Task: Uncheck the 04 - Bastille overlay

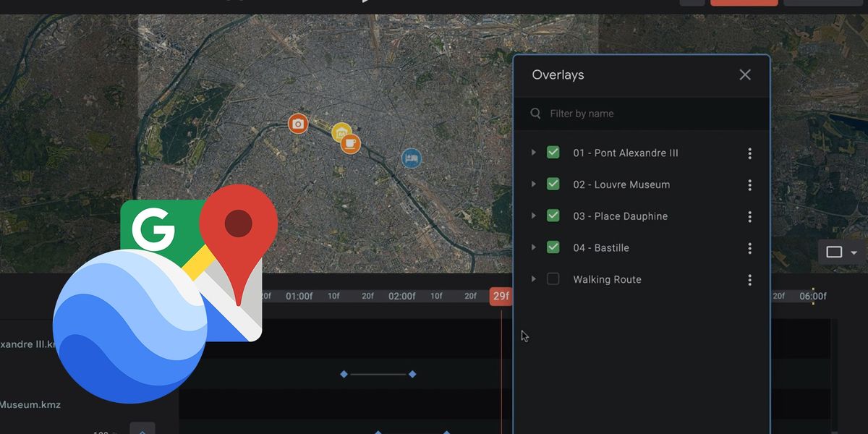Action: tap(553, 247)
